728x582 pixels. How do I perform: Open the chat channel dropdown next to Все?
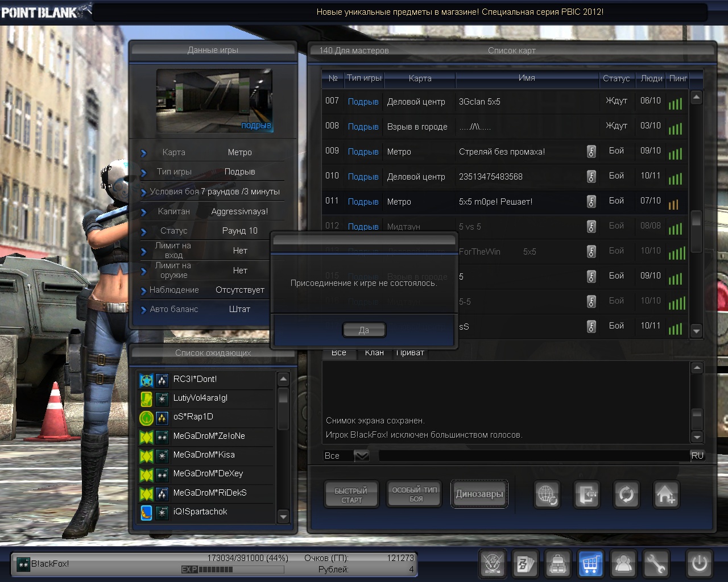coord(362,456)
